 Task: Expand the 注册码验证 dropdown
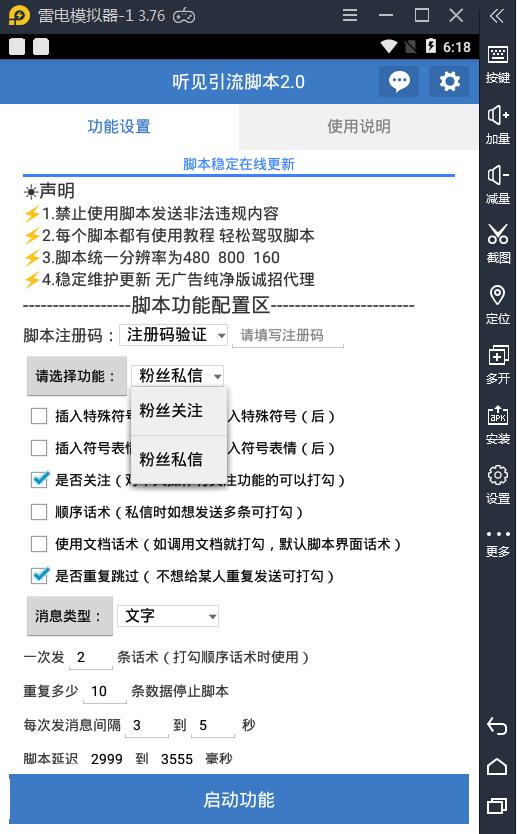point(174,335)
